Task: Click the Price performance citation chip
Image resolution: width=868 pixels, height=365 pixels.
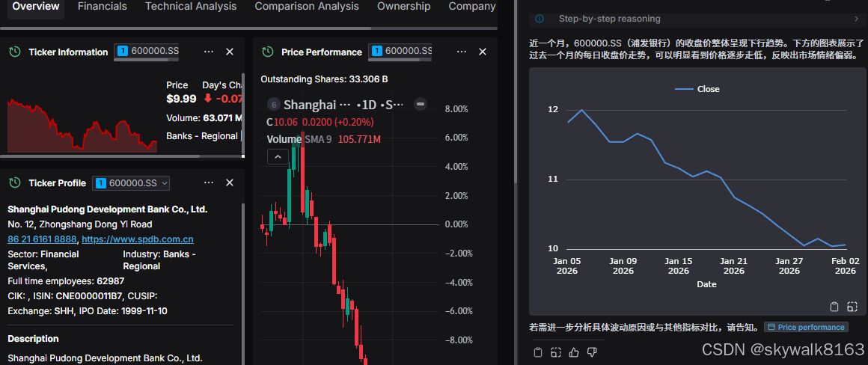Action: coord(806,328)
